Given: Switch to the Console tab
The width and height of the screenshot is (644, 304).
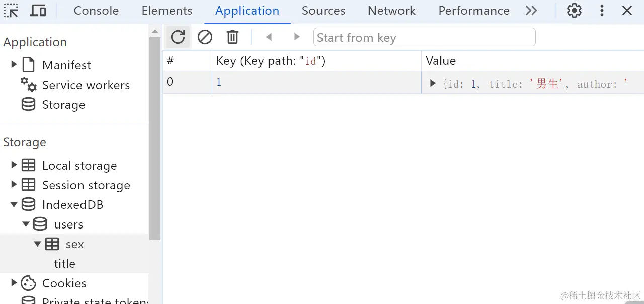Looking at the screenshot, I should click(x=96, y=11).
